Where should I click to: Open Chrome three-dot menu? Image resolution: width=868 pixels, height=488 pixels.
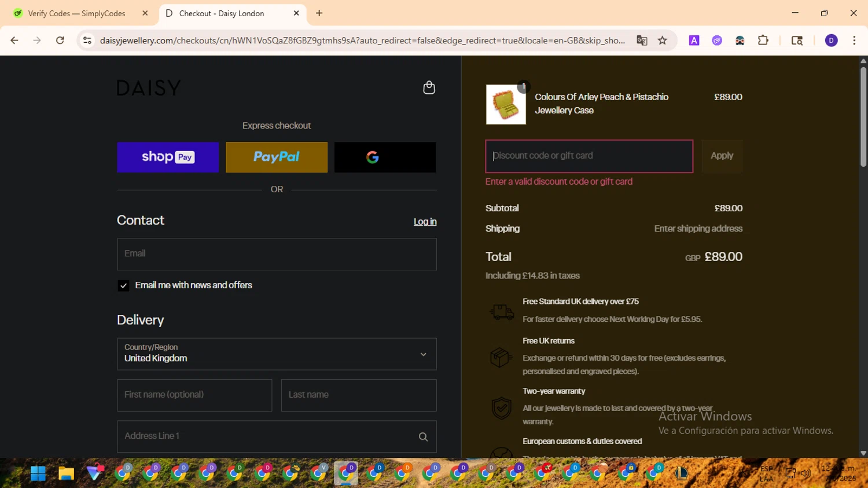coord(854,41)
